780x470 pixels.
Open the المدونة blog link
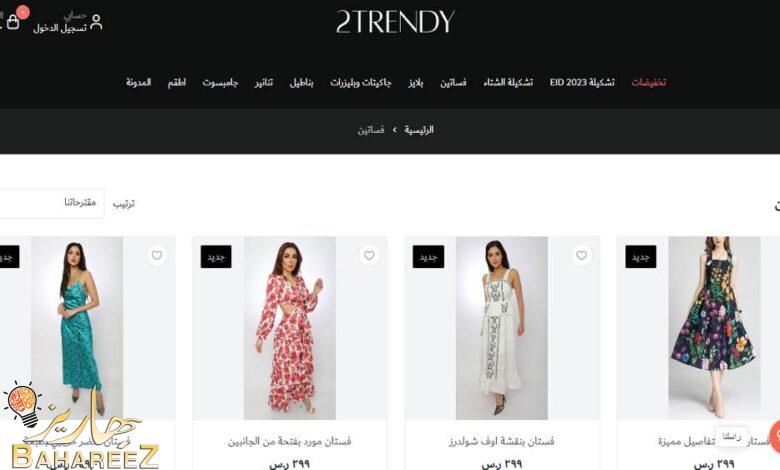coord(138,82)
